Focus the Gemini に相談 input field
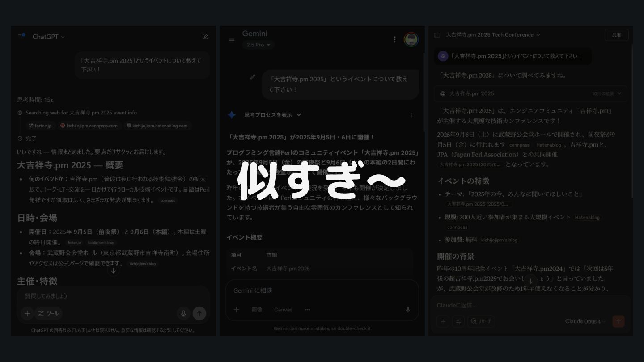 point(322,290)
